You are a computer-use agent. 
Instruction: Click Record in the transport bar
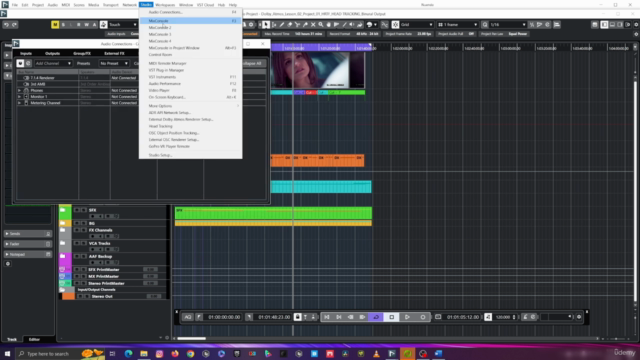423,317
